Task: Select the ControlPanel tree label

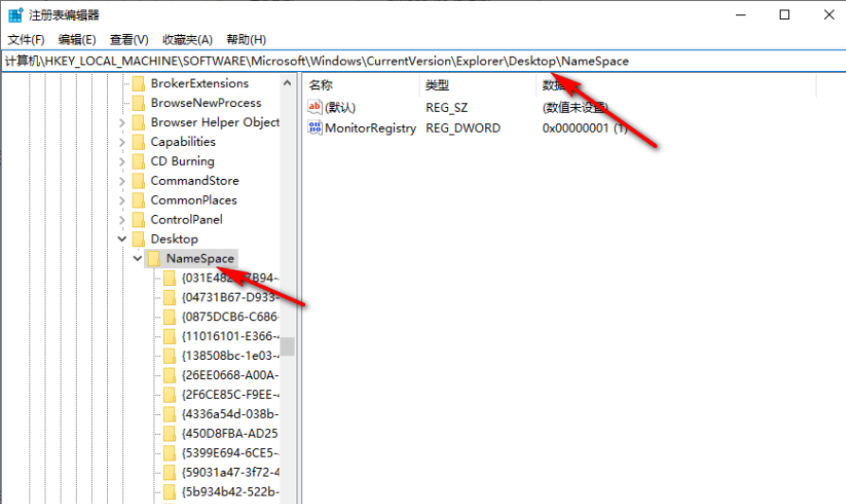Action: coord(186,220)
